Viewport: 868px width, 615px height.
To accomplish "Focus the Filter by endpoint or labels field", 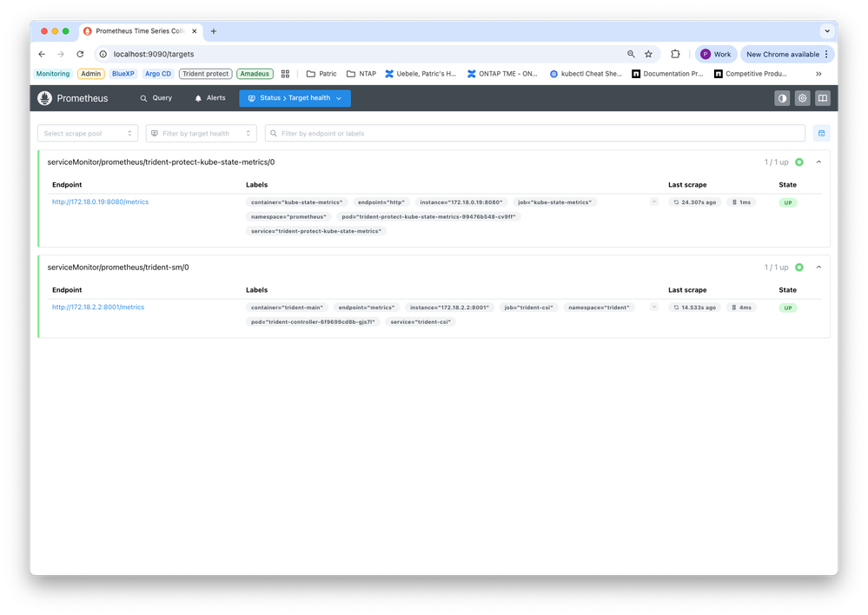I will pos(534,134).
